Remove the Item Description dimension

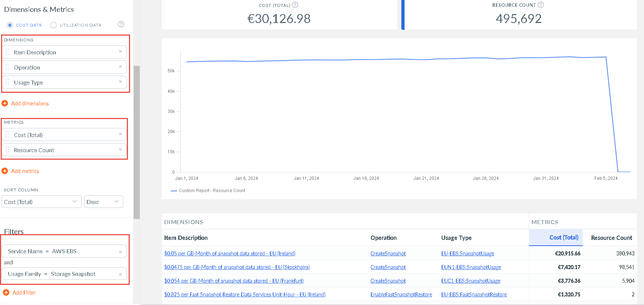pos(120,52)
